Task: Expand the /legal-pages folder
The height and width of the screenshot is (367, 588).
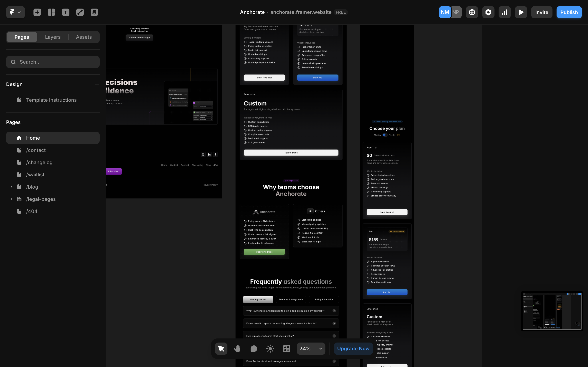Action: click(11, 199)
